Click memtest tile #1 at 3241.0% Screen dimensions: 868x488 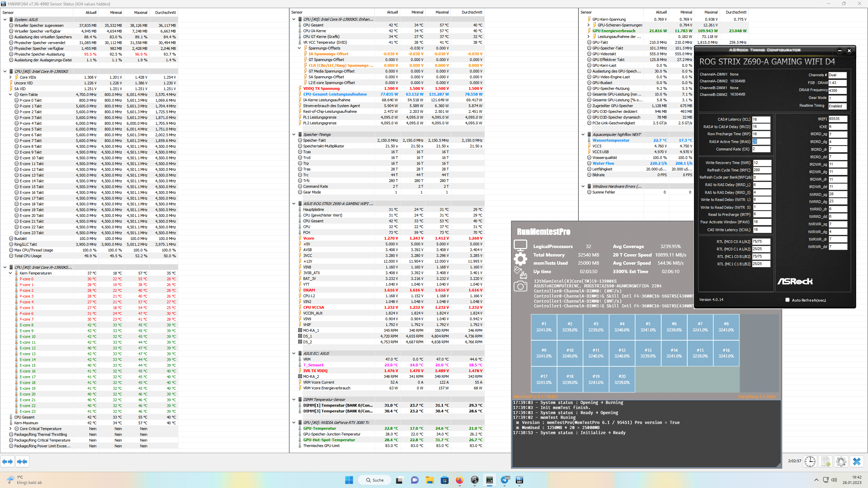tap(544, 327)
